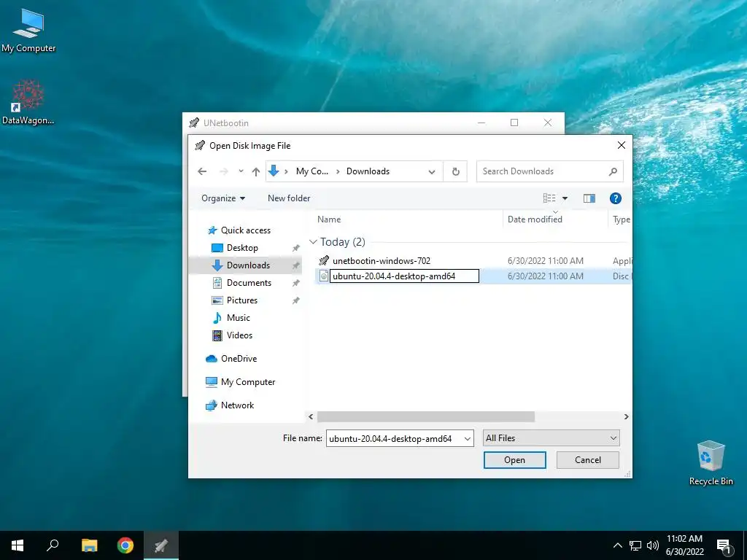Open Videos in navigation pane
The height and width of the screenshot is (560, 747).
click(239, 335)
